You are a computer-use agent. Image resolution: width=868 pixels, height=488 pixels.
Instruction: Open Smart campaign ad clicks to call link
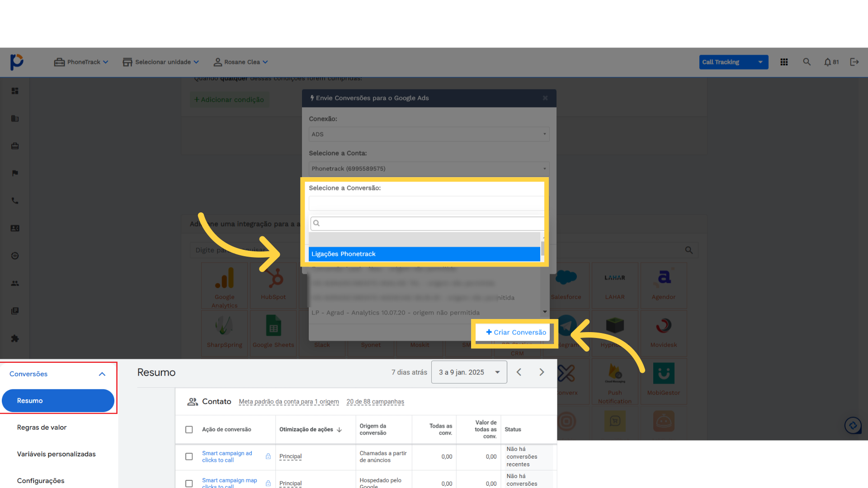227,456
